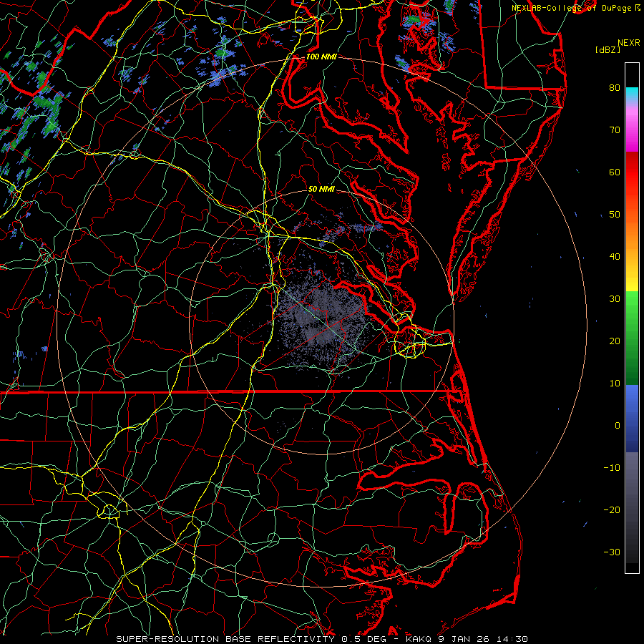Click the 80 value on dBZ scale
644x644 pixels.
[615, 87]
